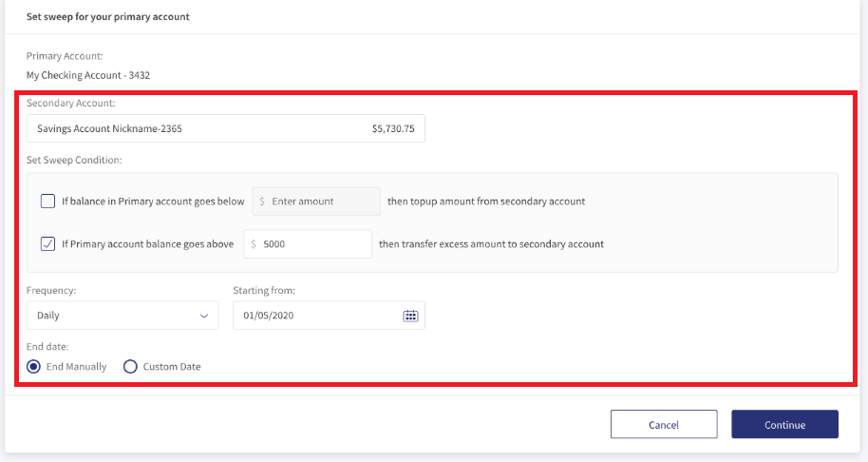Viewport: 868px width, 462px height.
Task: Click the Custom Date label text
Action: coord(172,367)
